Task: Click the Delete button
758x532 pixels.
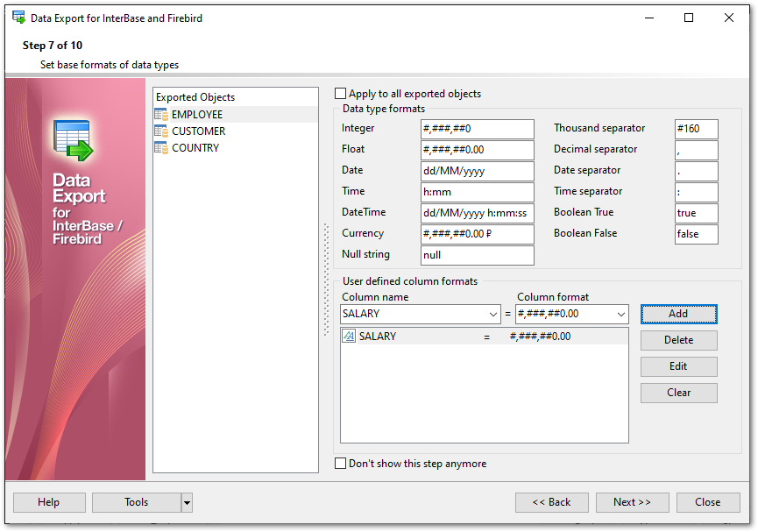Action: [x=678, y=340]
